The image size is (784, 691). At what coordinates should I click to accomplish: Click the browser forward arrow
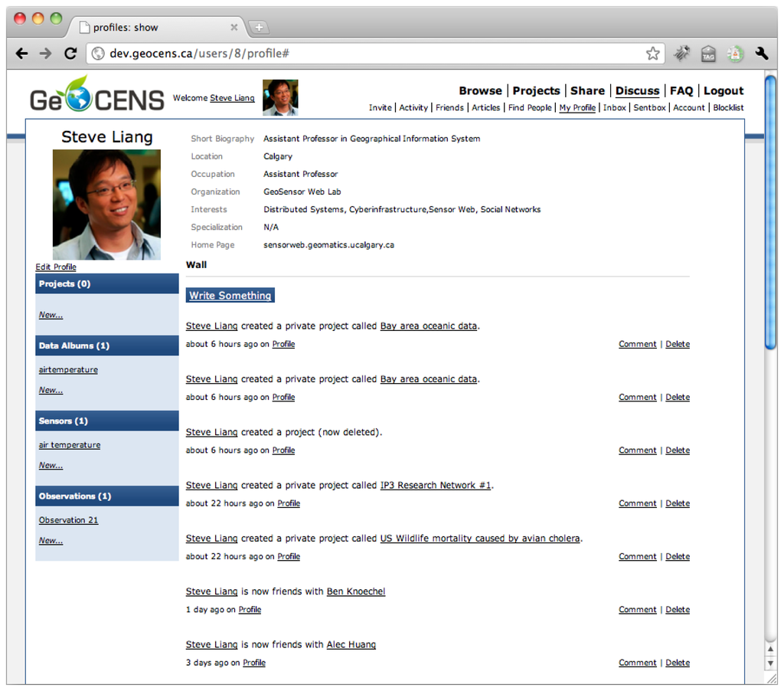point(46,54)
